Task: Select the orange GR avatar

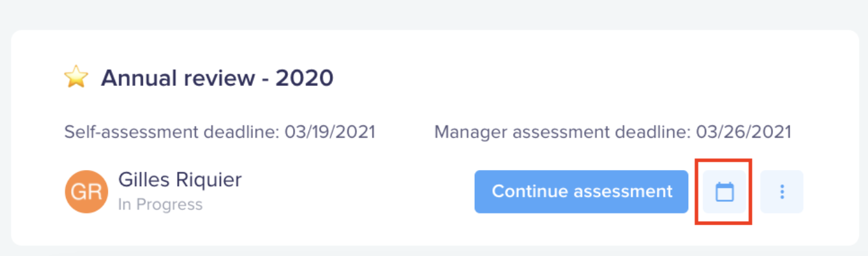Action: tap(87, 191)
